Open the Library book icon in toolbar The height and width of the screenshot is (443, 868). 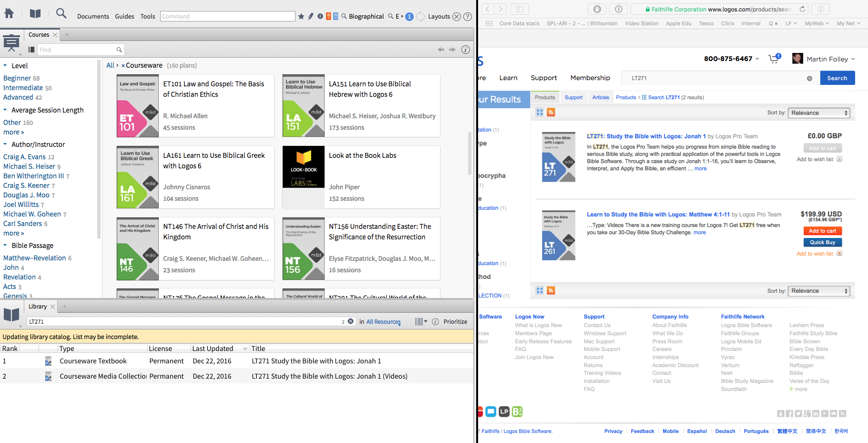click(35, 14)
